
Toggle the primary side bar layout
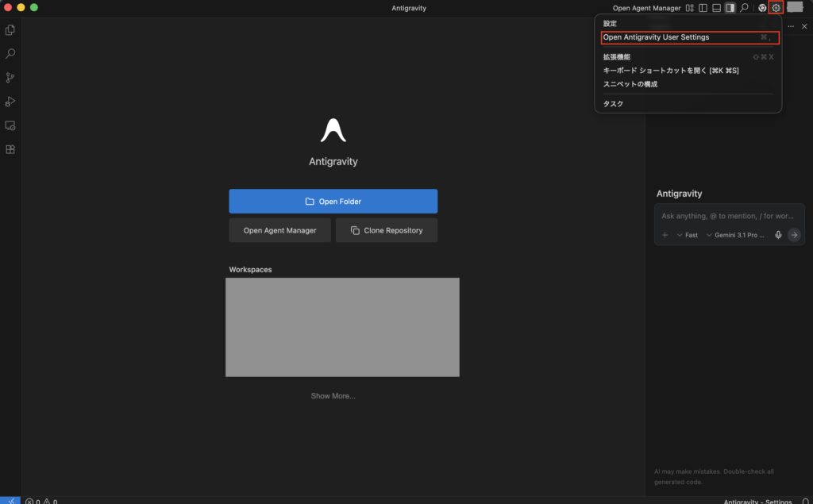703,8
